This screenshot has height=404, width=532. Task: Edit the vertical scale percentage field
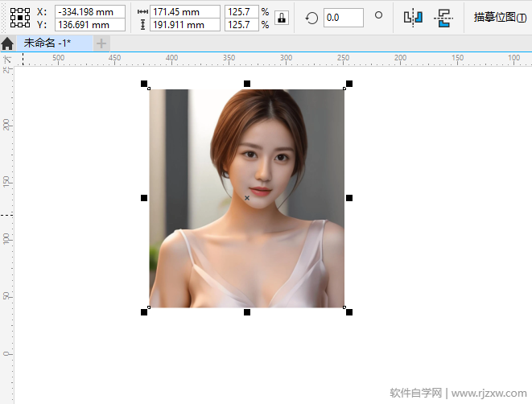pos(241,25)
